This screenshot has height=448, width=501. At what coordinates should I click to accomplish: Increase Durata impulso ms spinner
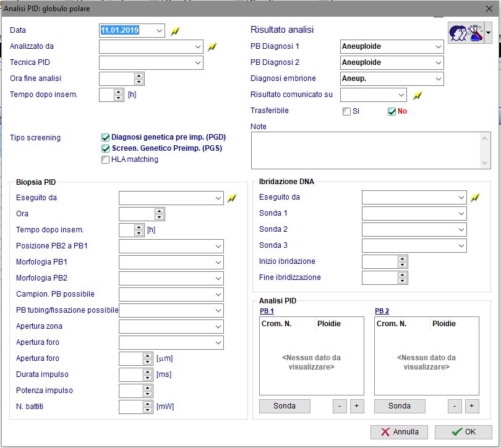pos(147,371)
